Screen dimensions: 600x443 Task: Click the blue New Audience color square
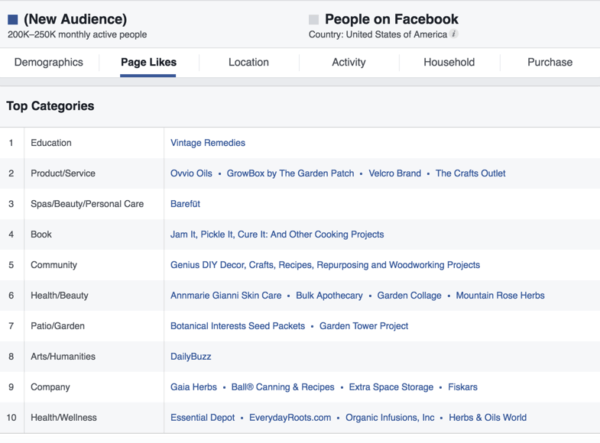coord(13,20)
